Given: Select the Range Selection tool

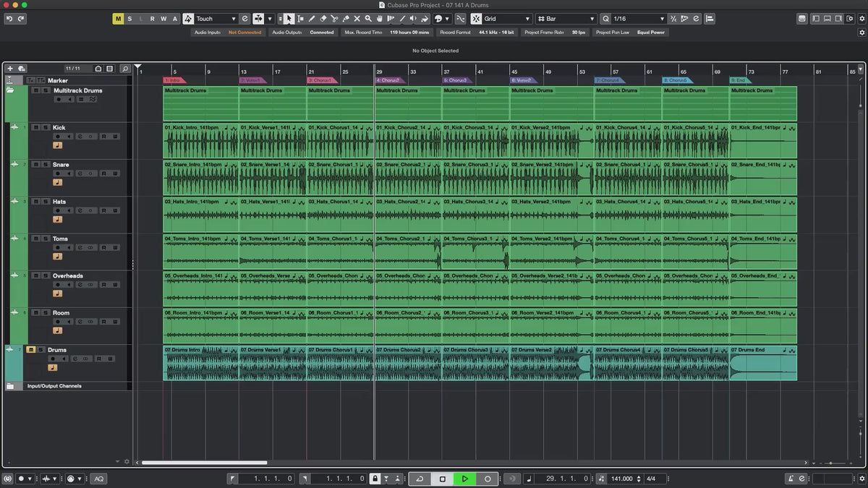Looking at the screenshot, I should coord(301,18).
